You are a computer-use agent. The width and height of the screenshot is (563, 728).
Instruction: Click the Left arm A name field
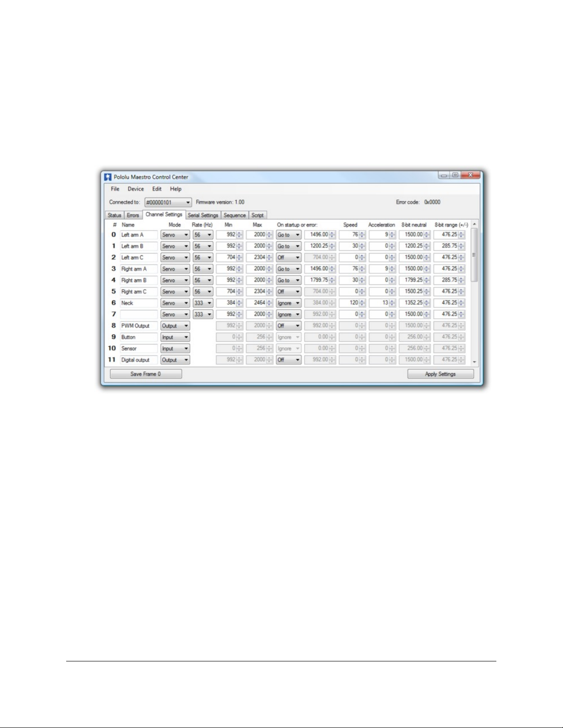[x=139, y=235]
